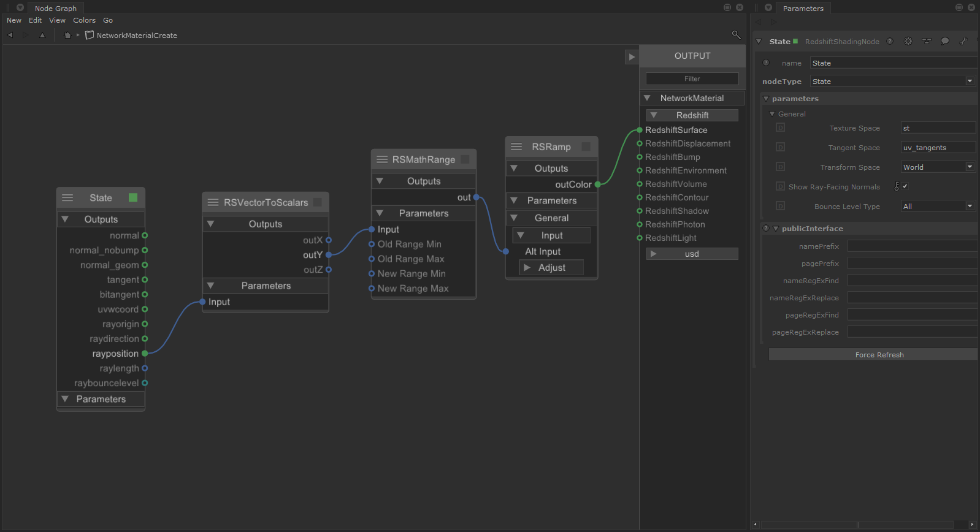The height and width of the screenshot is (532, 980).
Task: Open the Transform Space dropdown
Action: click(938, 167)
